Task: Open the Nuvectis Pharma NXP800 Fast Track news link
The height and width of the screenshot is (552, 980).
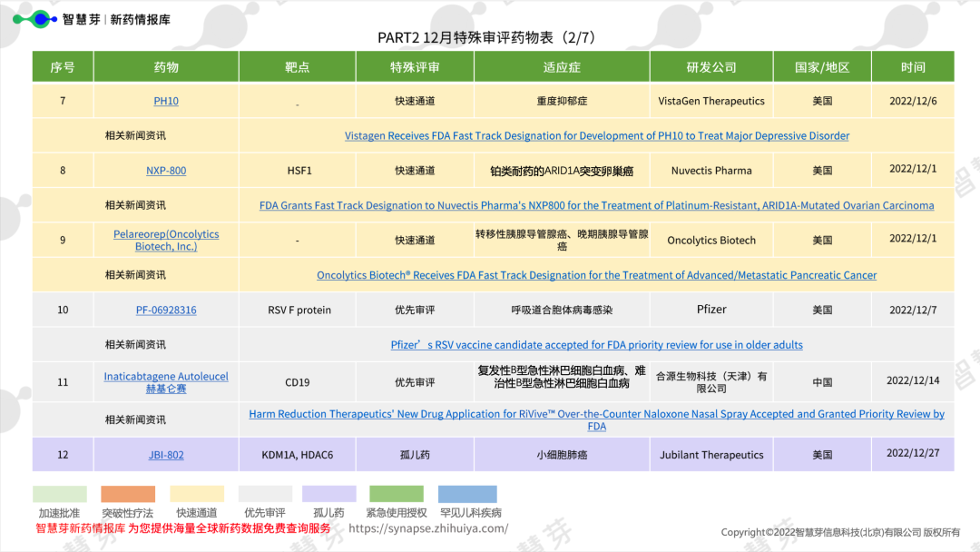Action: pyautogui.click(x=597, y=205)
